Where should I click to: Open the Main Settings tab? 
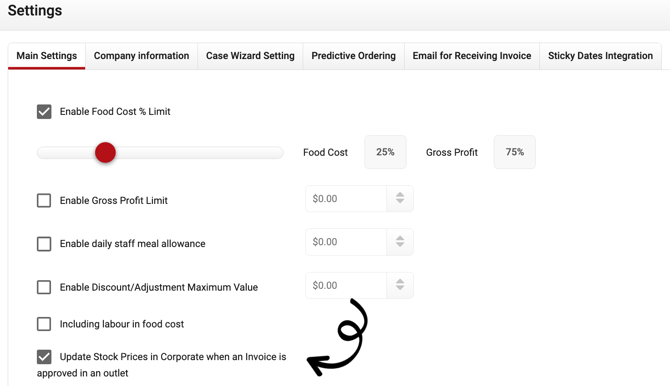point(47,56)
